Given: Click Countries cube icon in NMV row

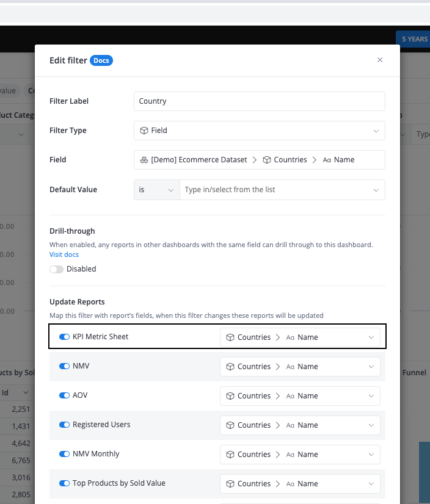Looking at the screenshot, I should point(230,367).
